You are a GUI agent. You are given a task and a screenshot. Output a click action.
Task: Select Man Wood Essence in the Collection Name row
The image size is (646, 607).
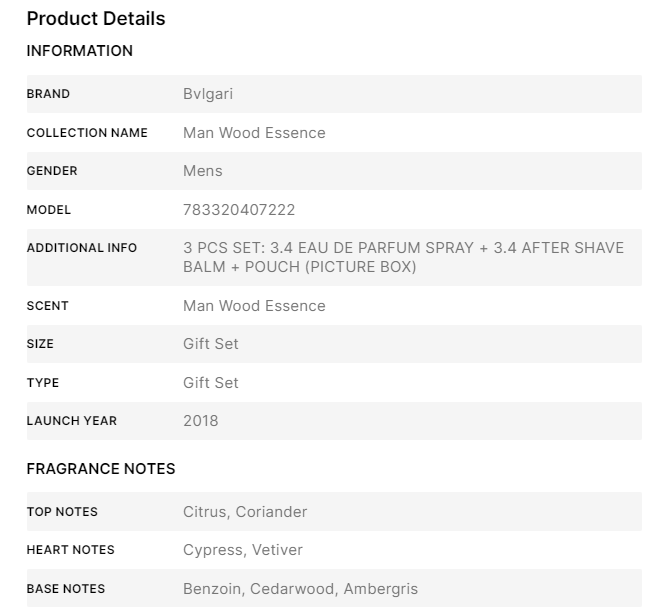pyautogui.click(x=254, y=132)
